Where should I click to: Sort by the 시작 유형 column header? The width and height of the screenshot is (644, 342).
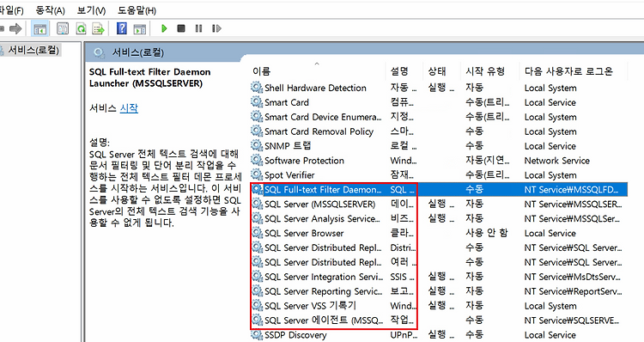(485, 71)
